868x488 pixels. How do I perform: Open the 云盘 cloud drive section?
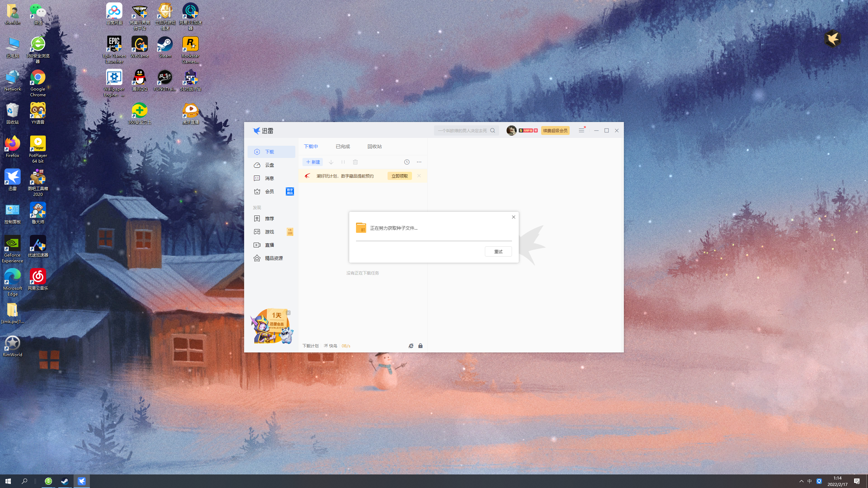point(270,165)
